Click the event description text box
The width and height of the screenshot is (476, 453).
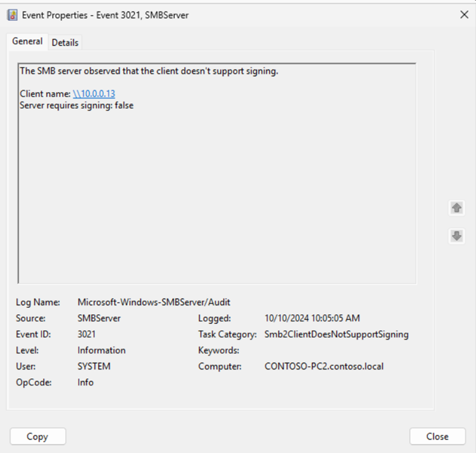coord(216,174)
